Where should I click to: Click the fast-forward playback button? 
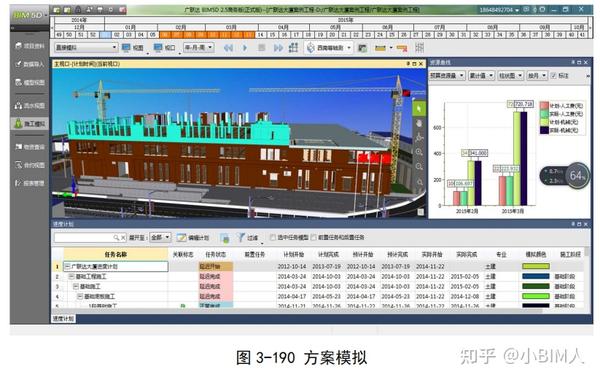[x=278, y=48]
